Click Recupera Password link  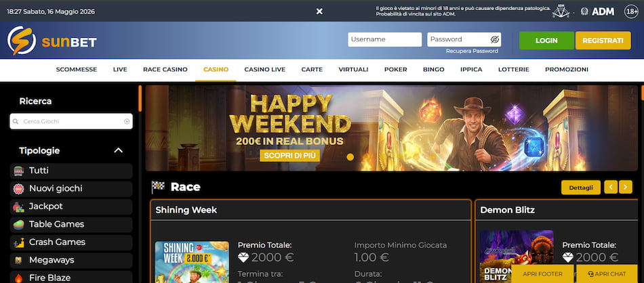coord(472,51)
